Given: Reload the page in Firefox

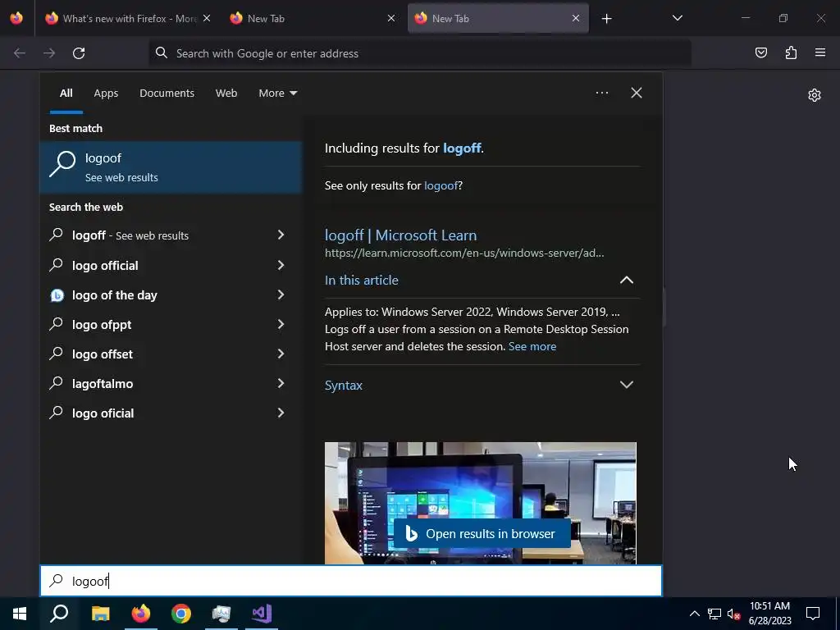Looking at the screenshot, I should pyautogui.click(x=79, y=53).
